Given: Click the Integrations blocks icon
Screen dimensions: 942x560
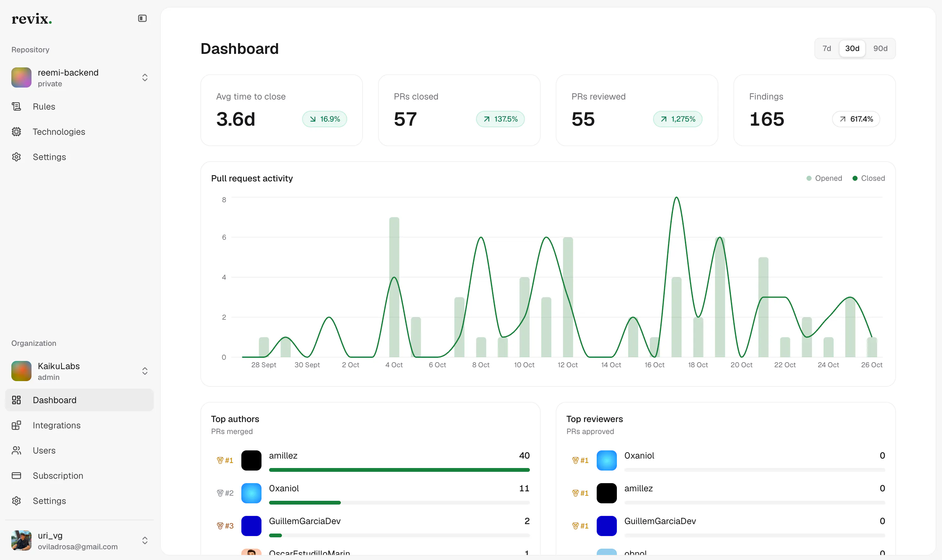Looking at the screenshot, I should click(16, 425).
